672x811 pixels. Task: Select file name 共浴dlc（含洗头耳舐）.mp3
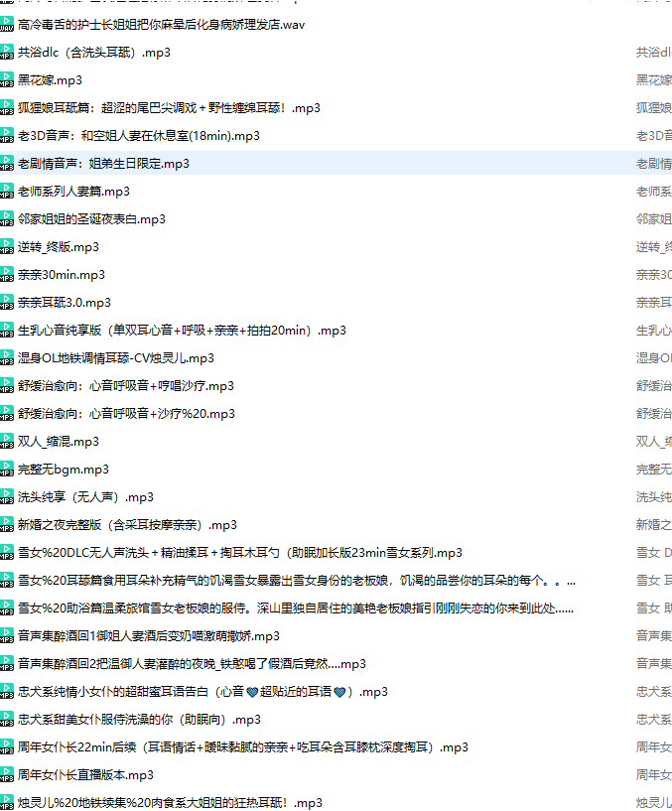[x=94, y=53]
